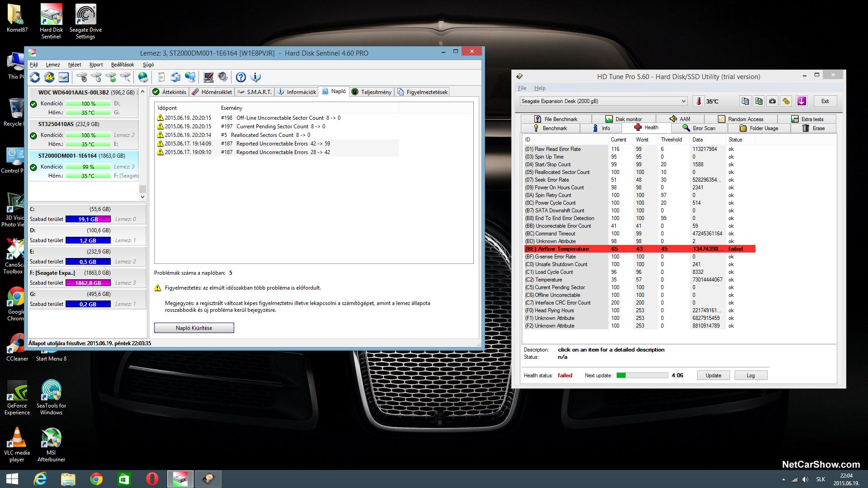Click the send report mail icon

(175, 77)
